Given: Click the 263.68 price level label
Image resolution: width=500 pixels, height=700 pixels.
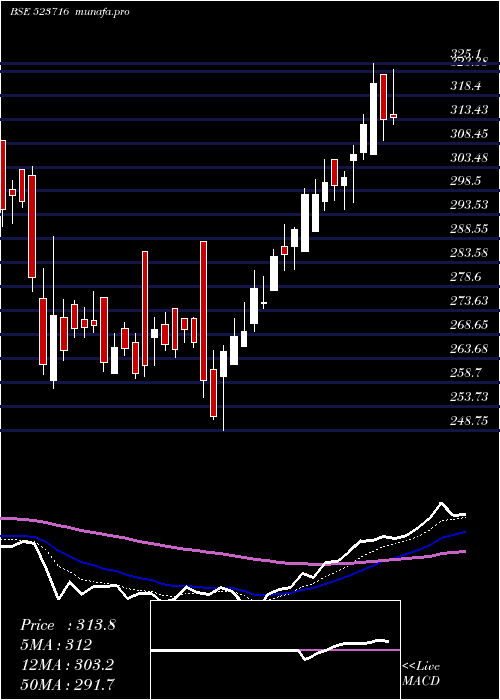Looking at the screenshot, I should pyautogui.click(x=469, y=349).
